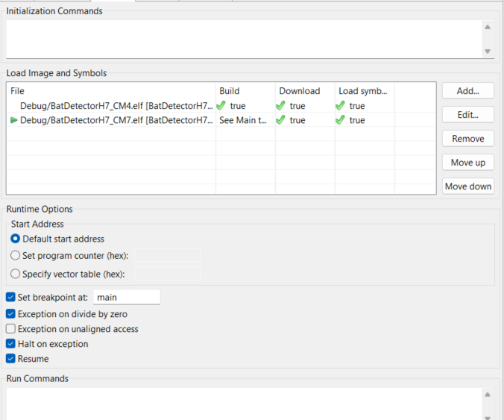
Task: Click Run Commands scroll up arrow
Action: 488,395
